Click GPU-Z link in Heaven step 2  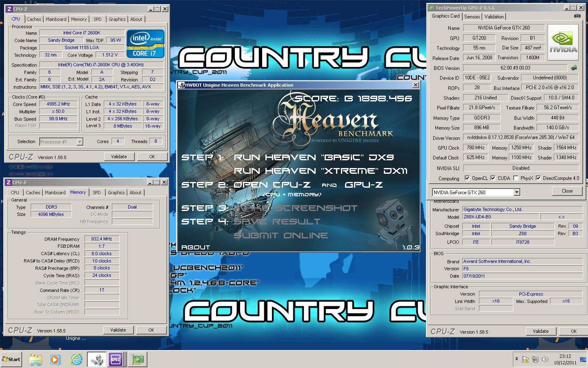[363, 185]
